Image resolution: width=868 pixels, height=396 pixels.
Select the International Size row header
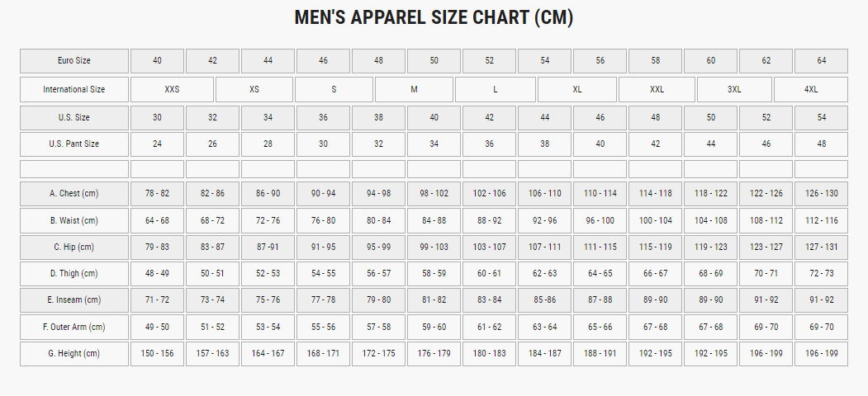coord(74,89)
